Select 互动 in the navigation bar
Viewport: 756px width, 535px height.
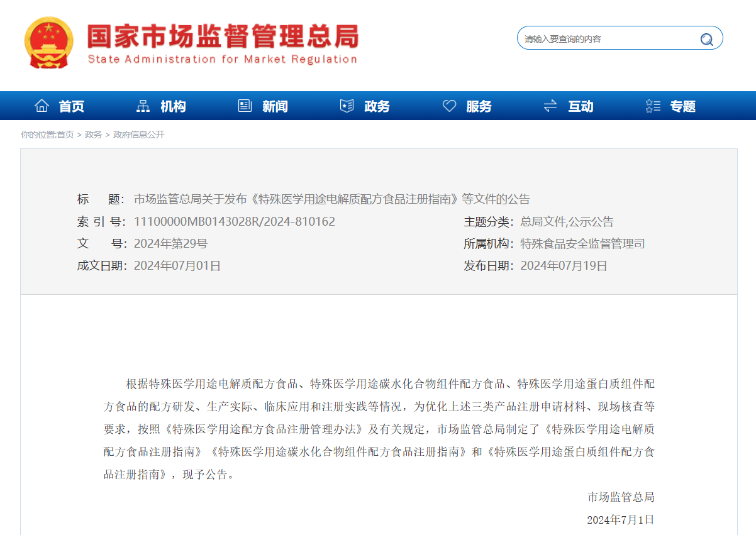[581, 107]
